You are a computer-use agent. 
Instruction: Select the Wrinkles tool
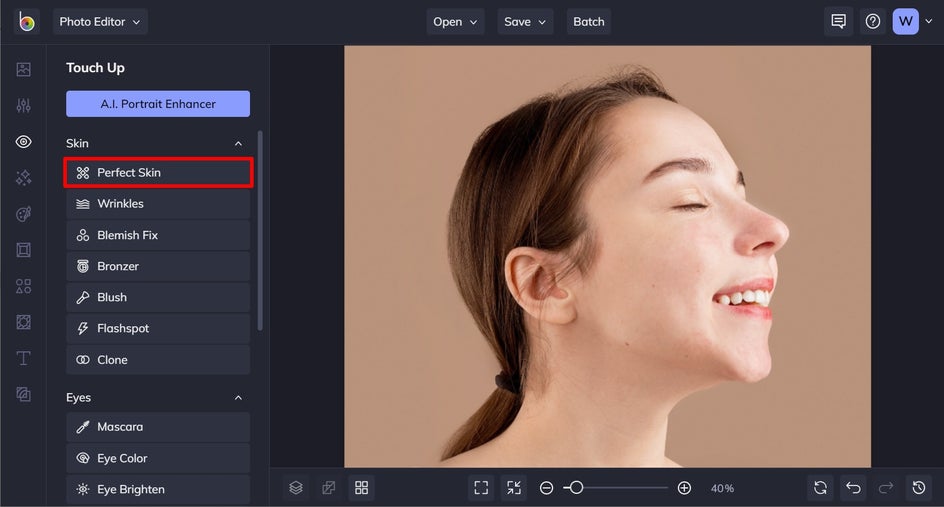point(158,204)
